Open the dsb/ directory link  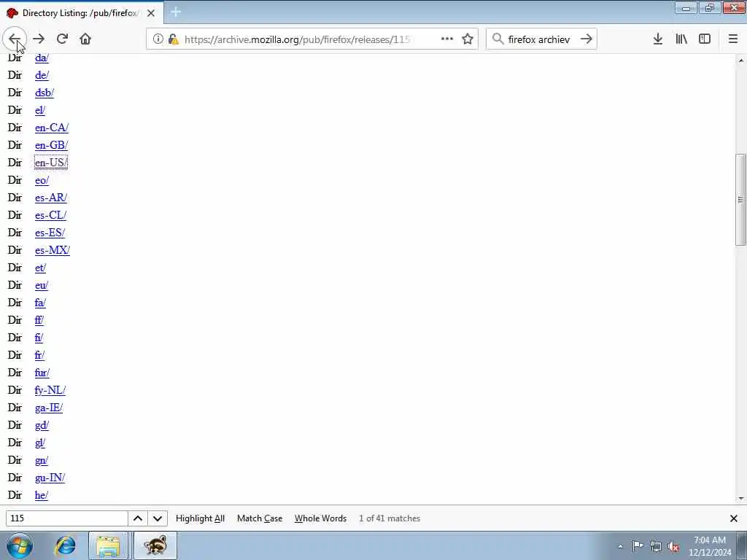[44, 93]
